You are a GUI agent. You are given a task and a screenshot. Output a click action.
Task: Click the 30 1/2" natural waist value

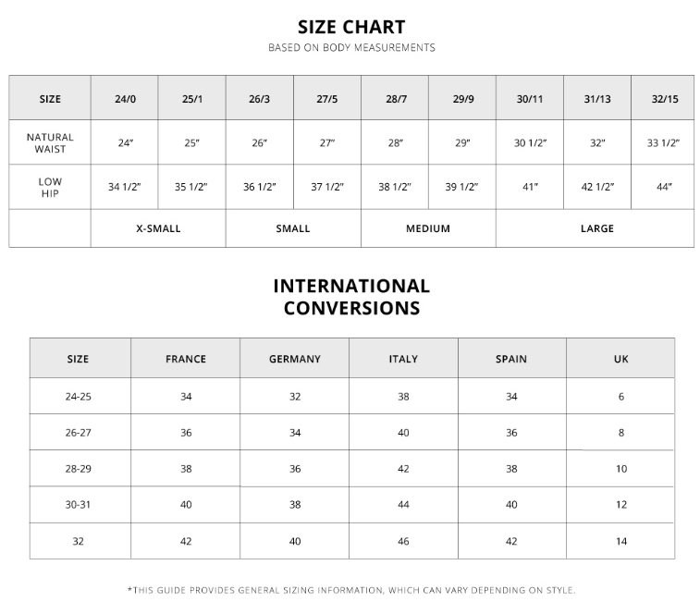530,143
